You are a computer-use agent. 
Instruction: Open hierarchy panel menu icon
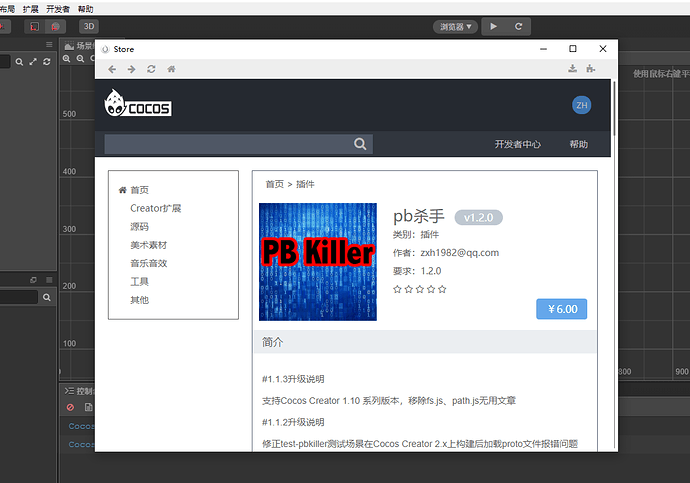[49, 44]
